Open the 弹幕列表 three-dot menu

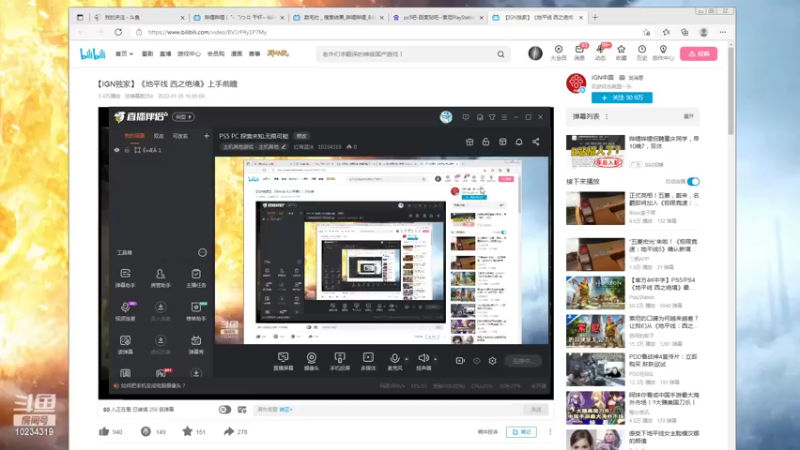[x=607, y=116]
